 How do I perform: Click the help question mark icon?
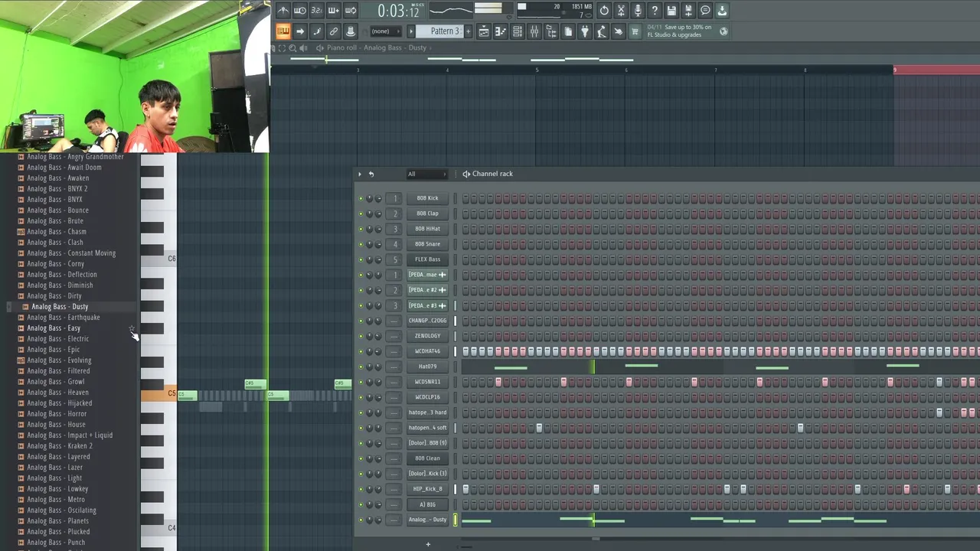tap(655, 11)
